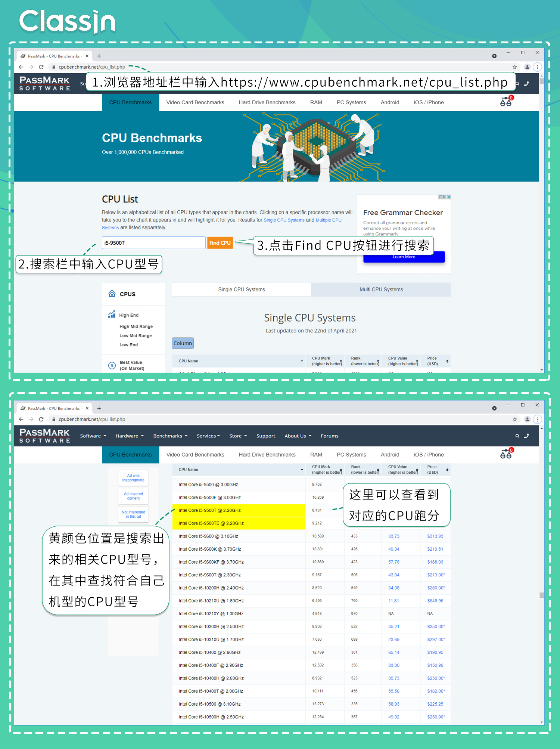This screenshot has height=749, width=560.
Task: Click the back arrow in the top browser window
Action: [x=21, y=67]
